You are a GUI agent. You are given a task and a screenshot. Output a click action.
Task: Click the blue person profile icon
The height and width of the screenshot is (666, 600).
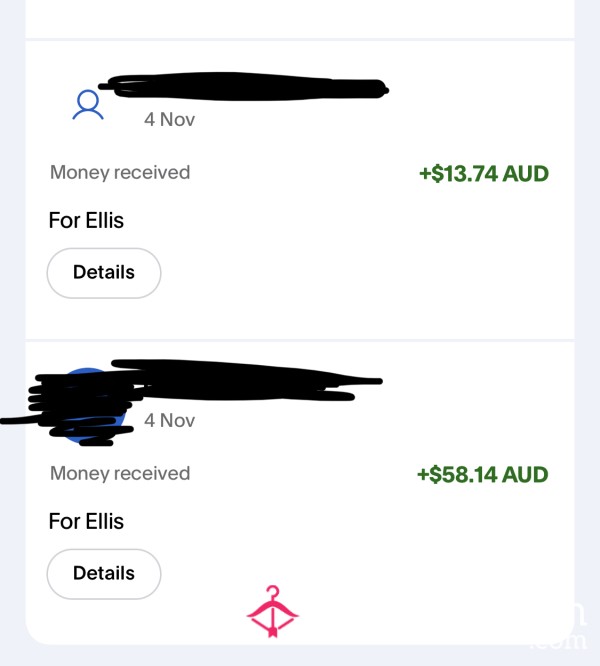88,104
